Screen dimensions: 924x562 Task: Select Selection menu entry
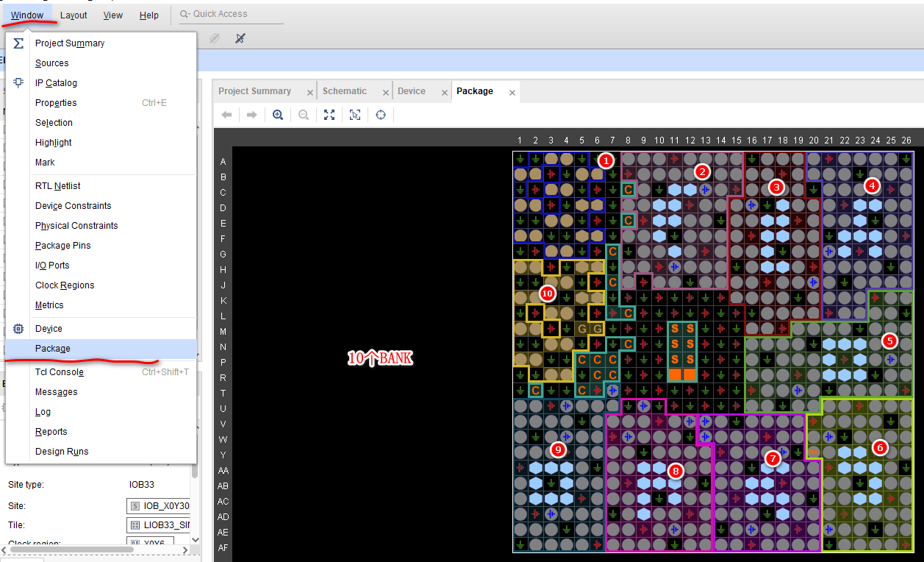point(101,123)
